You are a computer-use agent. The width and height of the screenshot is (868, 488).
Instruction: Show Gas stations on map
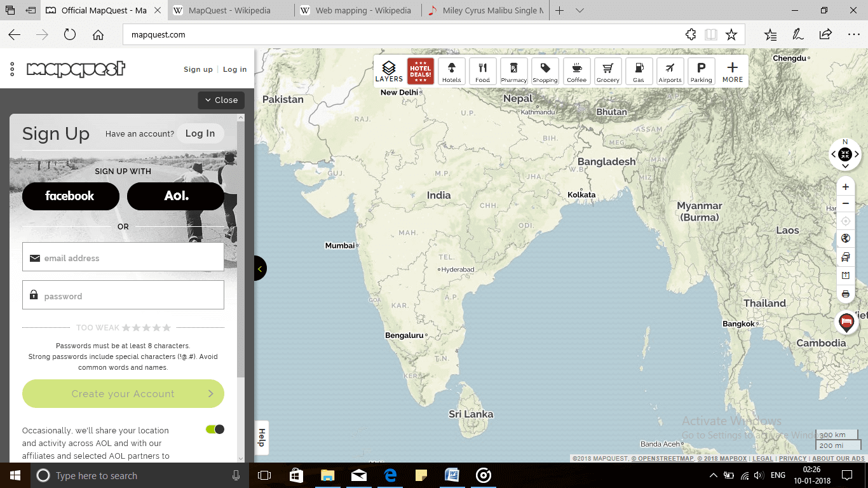pos(639,71)
